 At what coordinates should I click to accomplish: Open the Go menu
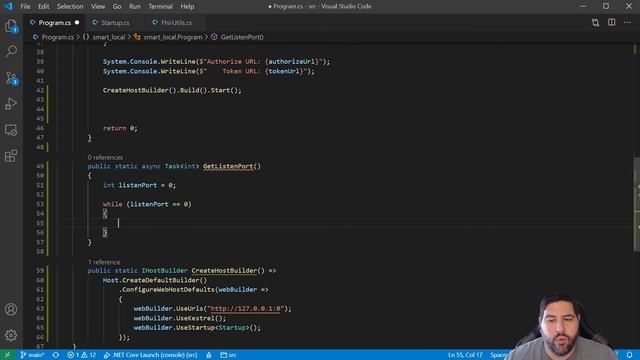(117, 6)
